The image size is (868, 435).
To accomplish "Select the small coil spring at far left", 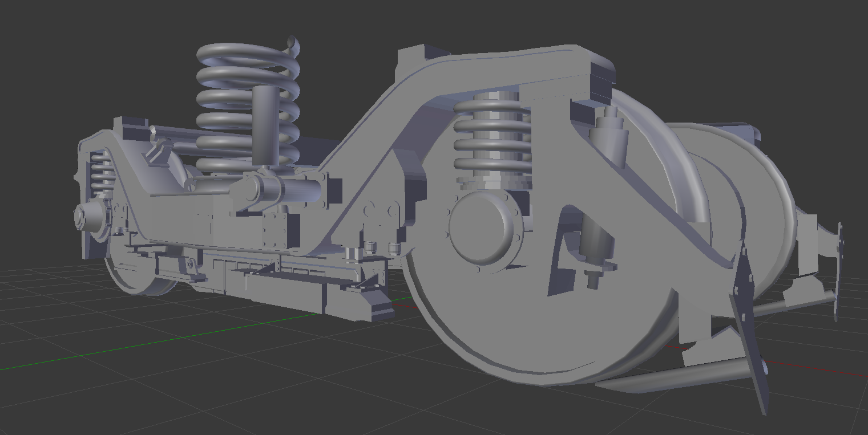I will tap(103, 174).
